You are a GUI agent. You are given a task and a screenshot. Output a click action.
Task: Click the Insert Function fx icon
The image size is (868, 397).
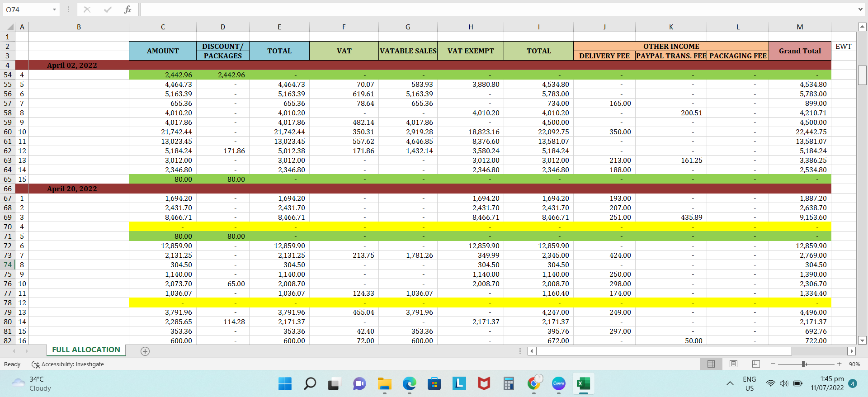tap(127, 9)
